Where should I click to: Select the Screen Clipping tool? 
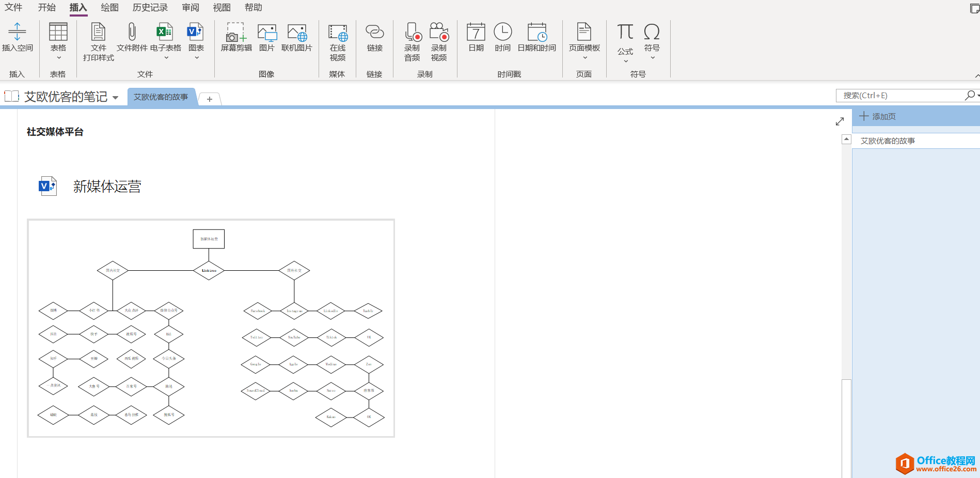(236, 33)
